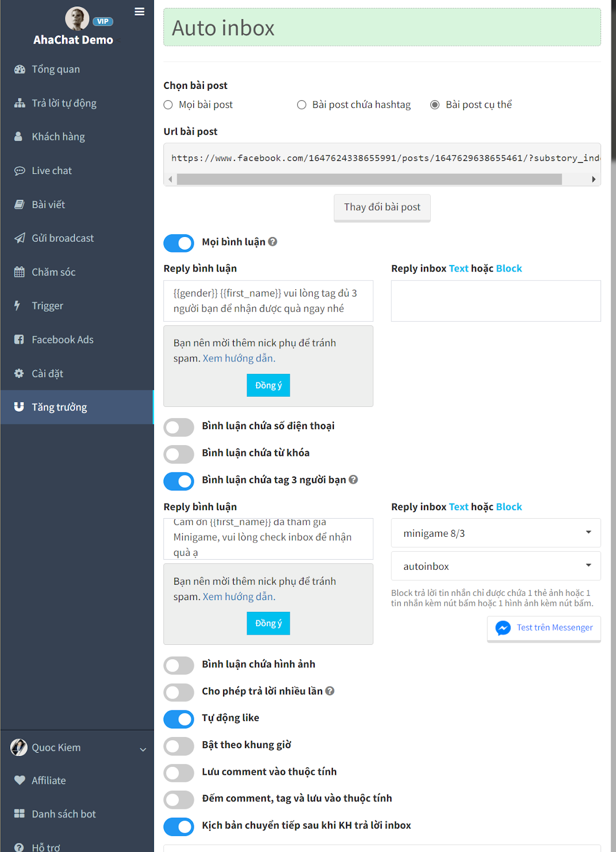616x852 pixels.
Task: Enable Bật theo khung giờ toggle
Action: tap(179, 746)
